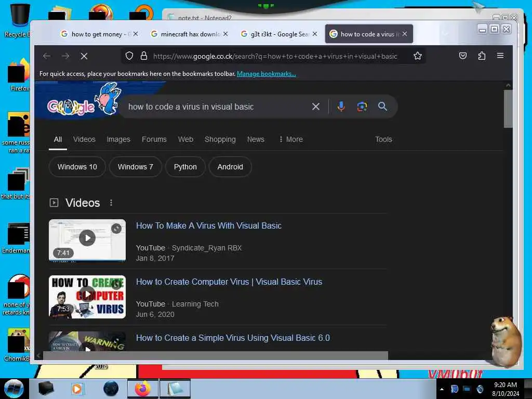Click the Notepad taskbar button
The image size is (532, 399).
[175, 389]
